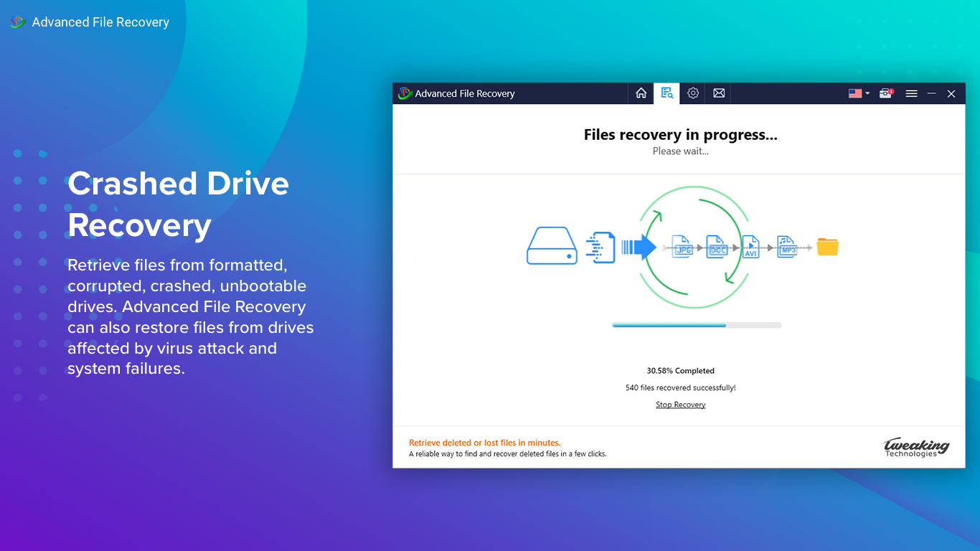Expand the US flag language selector arrow
The width and height of the screenshot is (980, 551).
click(x=868, y=93)
